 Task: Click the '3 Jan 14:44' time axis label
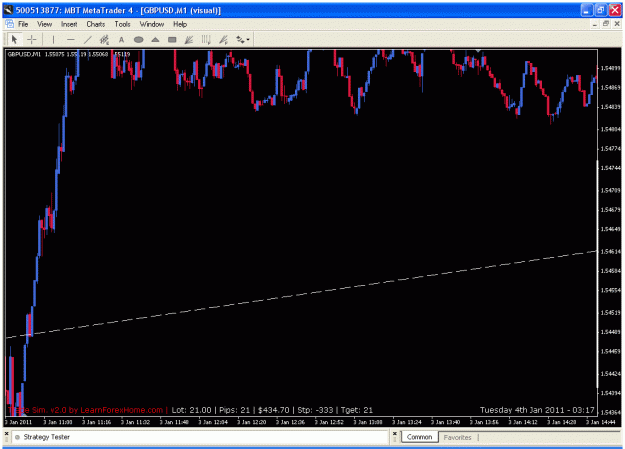pos(601,422)
